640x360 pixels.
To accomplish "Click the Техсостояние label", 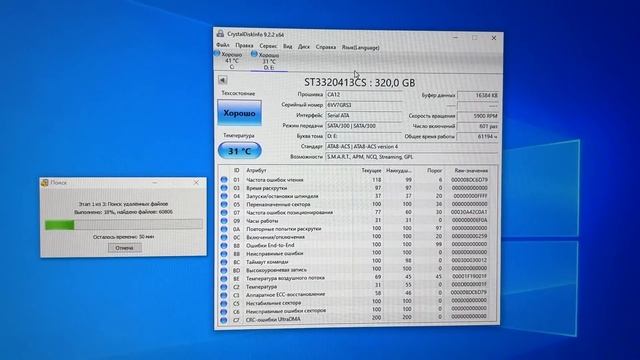I will click(x=238, y=93).
